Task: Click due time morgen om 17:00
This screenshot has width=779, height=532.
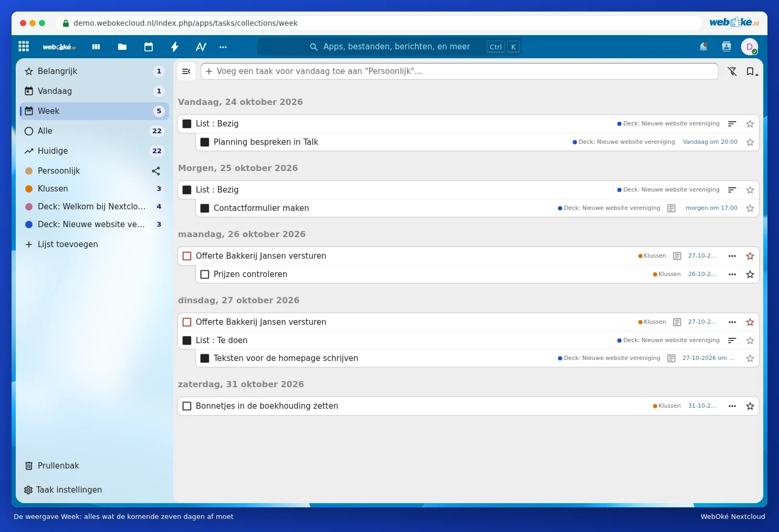Action: coord(711,208)
